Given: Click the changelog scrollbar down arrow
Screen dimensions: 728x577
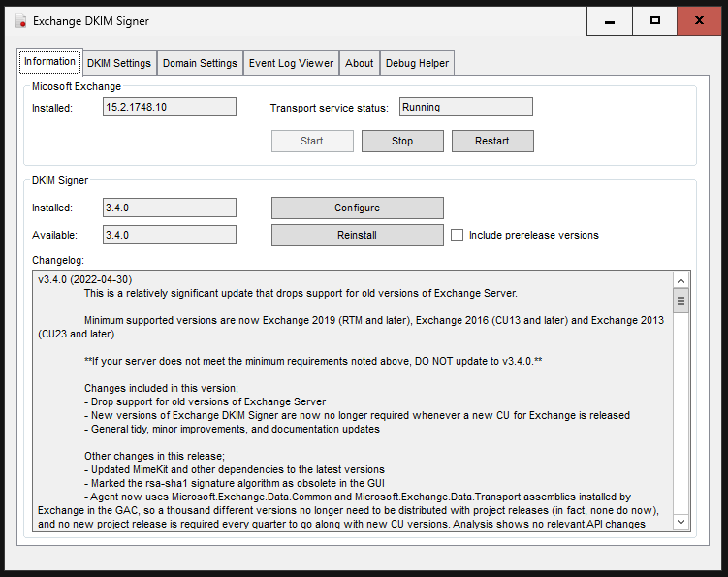Looking at the screenshot, I should pyautogui.click(x=681, y=522).
